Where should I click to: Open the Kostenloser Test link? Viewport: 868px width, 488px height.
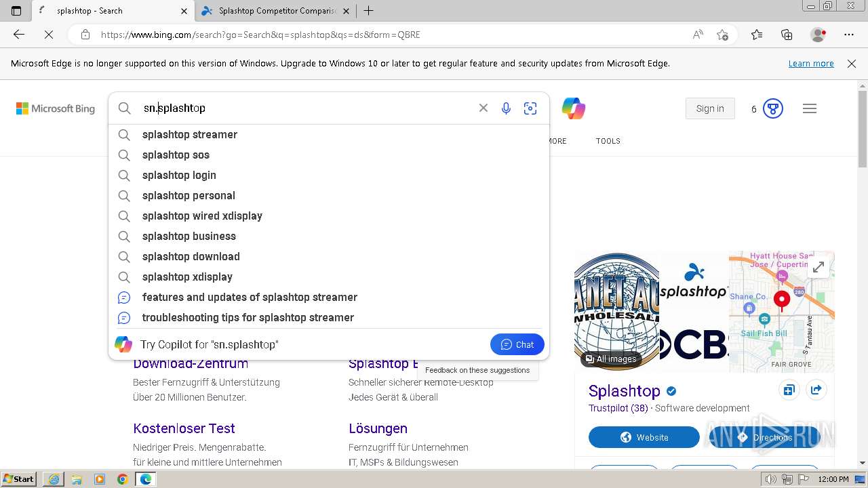[184, 428]
